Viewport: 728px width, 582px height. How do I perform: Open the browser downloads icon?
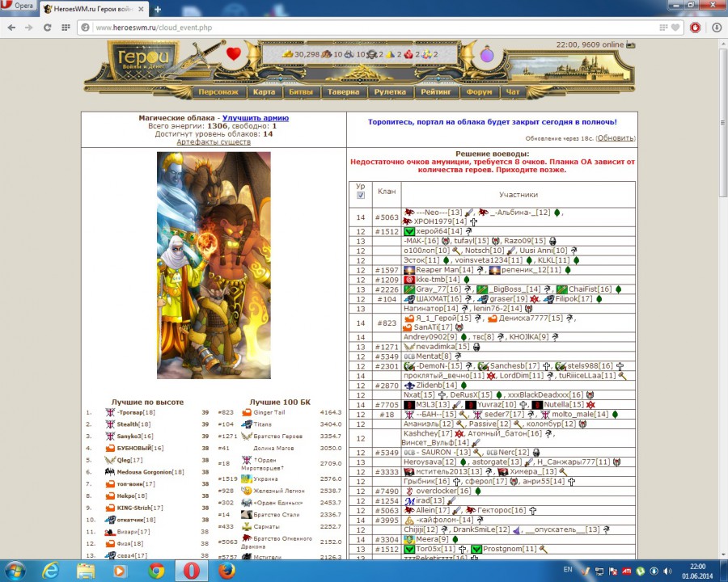tap(717, 27)
